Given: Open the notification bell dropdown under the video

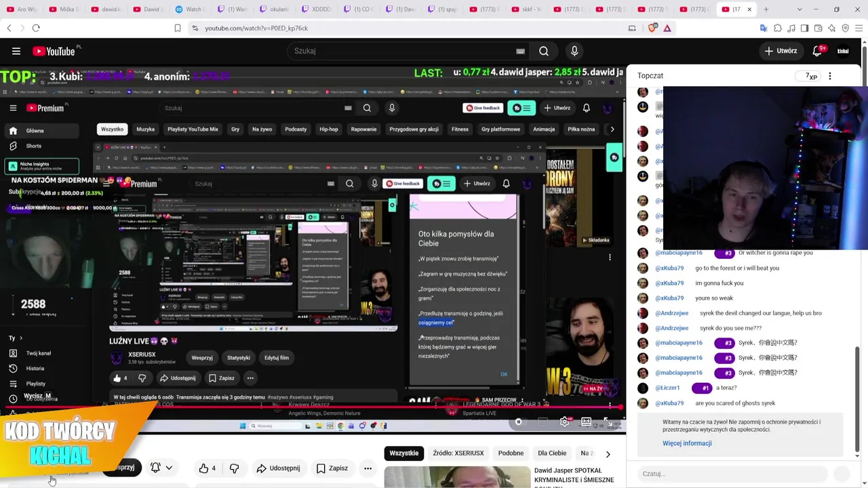Looking at the screenshot, I should pyautogui.click(x=161, y=468).
